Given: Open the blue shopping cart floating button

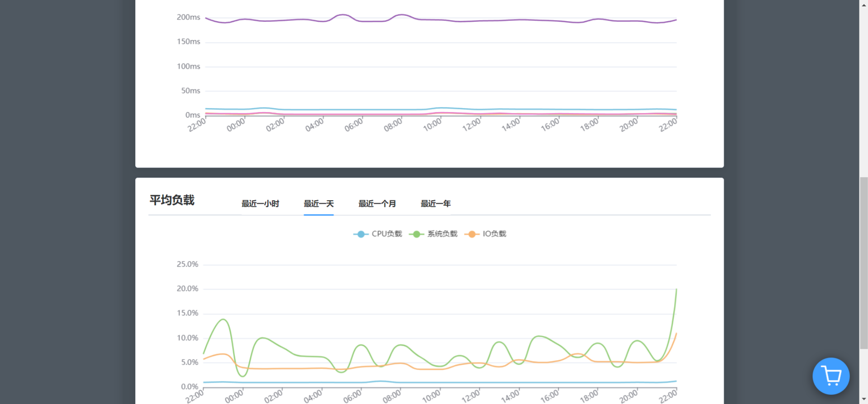Looking at the screenshot, I should (830, 376).
